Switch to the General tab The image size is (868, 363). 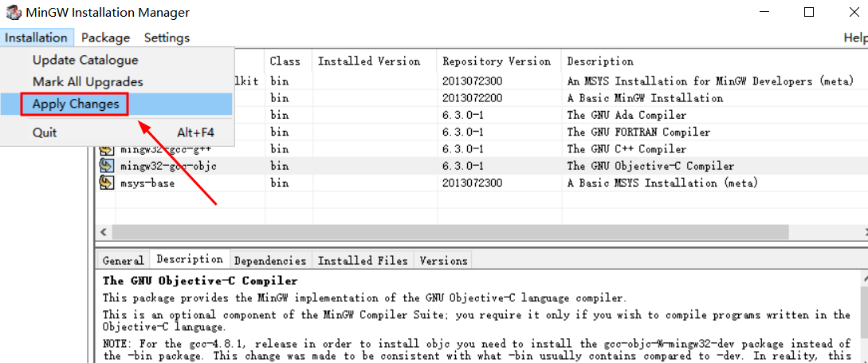tap(123, 260)
